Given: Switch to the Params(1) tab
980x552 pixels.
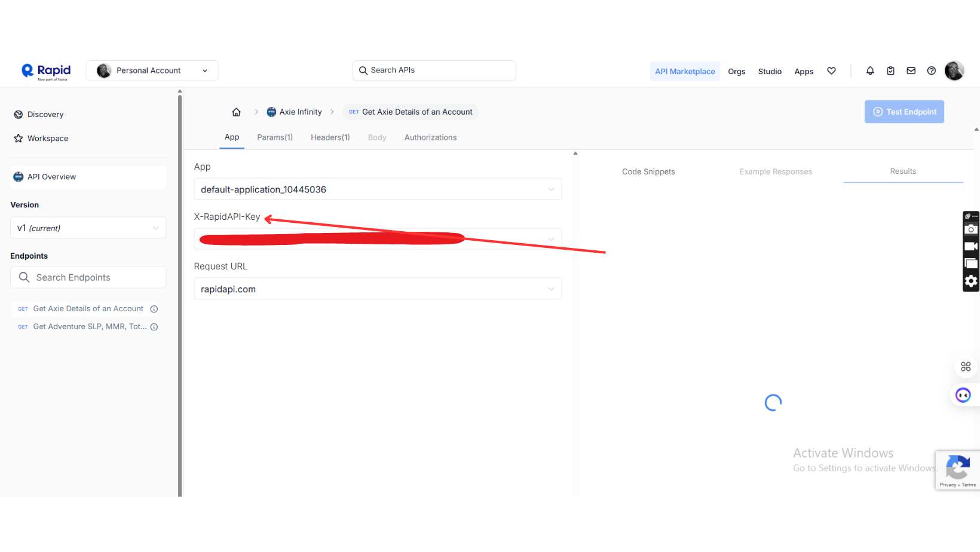Looking at the screenshot, I should 275,137.
